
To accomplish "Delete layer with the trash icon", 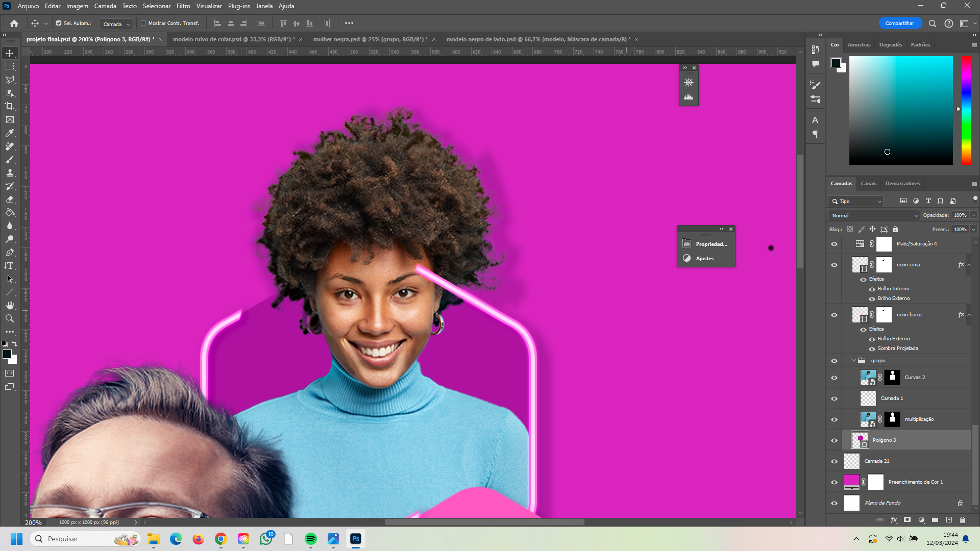I will pyautogui.click(x=963, y=520).
